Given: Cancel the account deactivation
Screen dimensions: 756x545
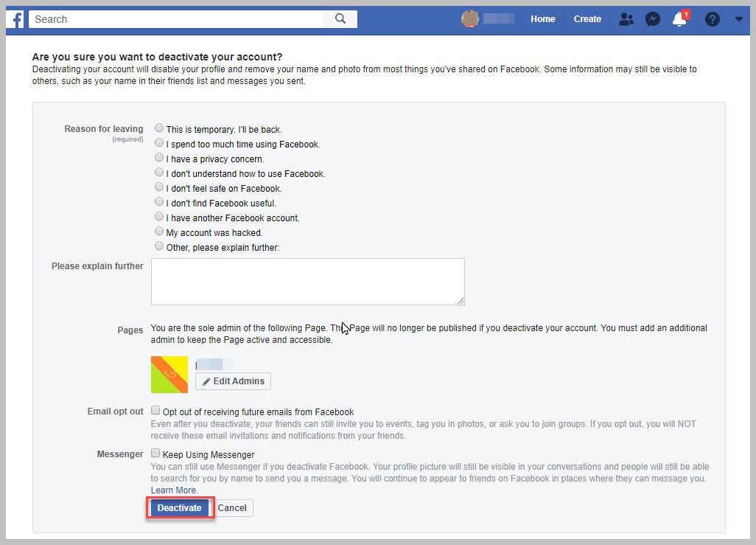Looking at the screenshot, I should (x=232, y=507).
